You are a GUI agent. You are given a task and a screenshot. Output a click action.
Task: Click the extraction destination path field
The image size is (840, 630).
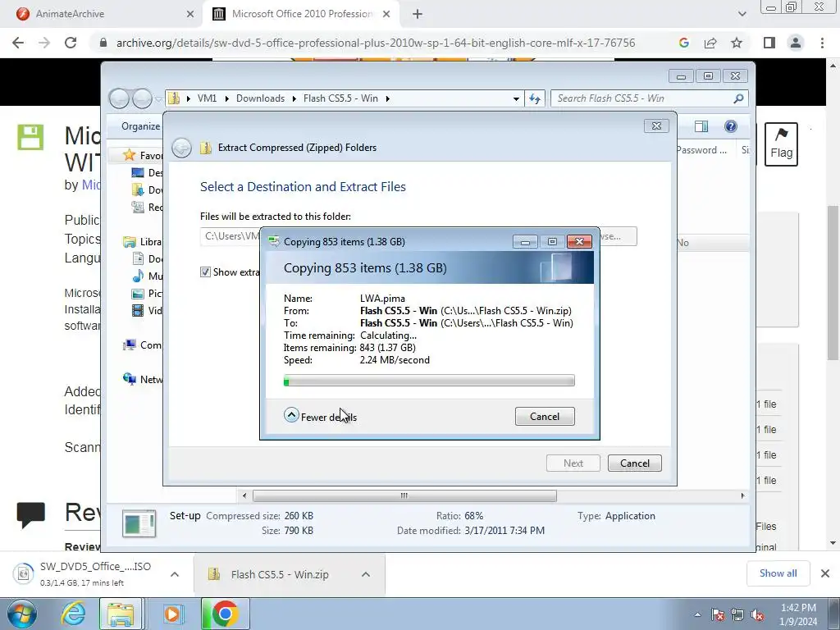coord(231,236)
